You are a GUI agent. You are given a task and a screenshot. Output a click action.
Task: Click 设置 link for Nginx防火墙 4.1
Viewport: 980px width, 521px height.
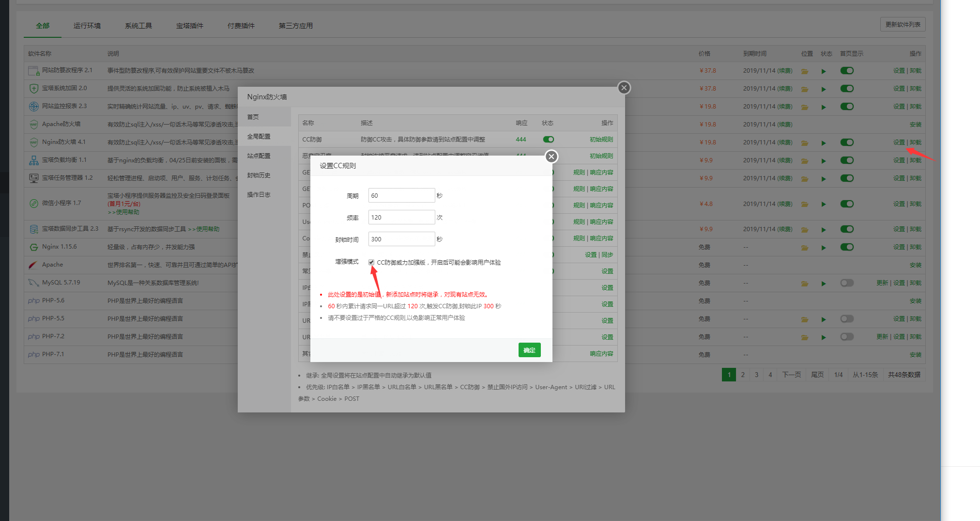[899, 142]
